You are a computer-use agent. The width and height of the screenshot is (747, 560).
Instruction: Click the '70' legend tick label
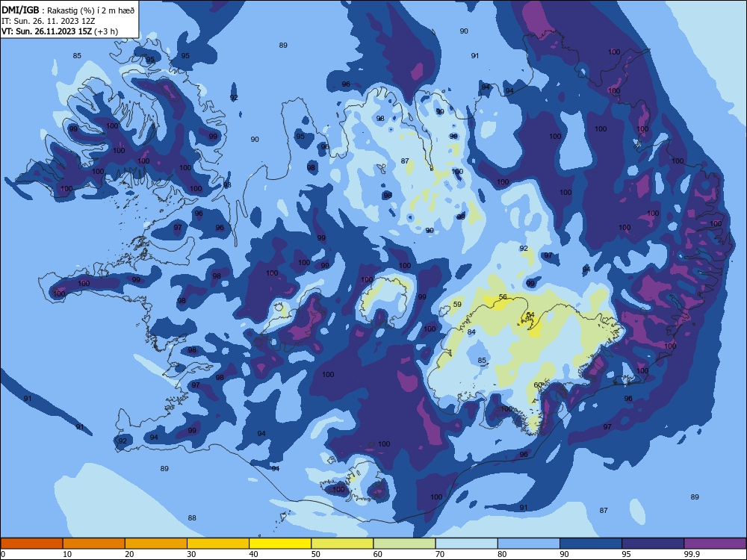[440, 554]
